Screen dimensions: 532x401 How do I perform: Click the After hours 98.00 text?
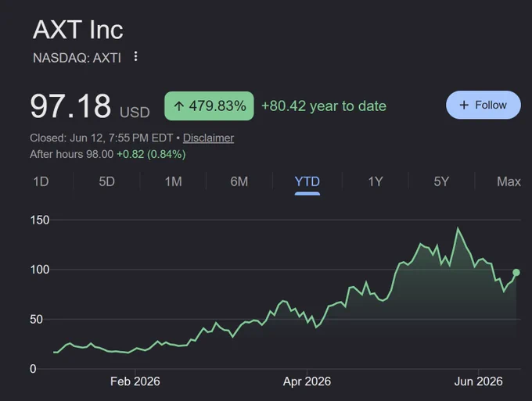[x=72, y=154]
